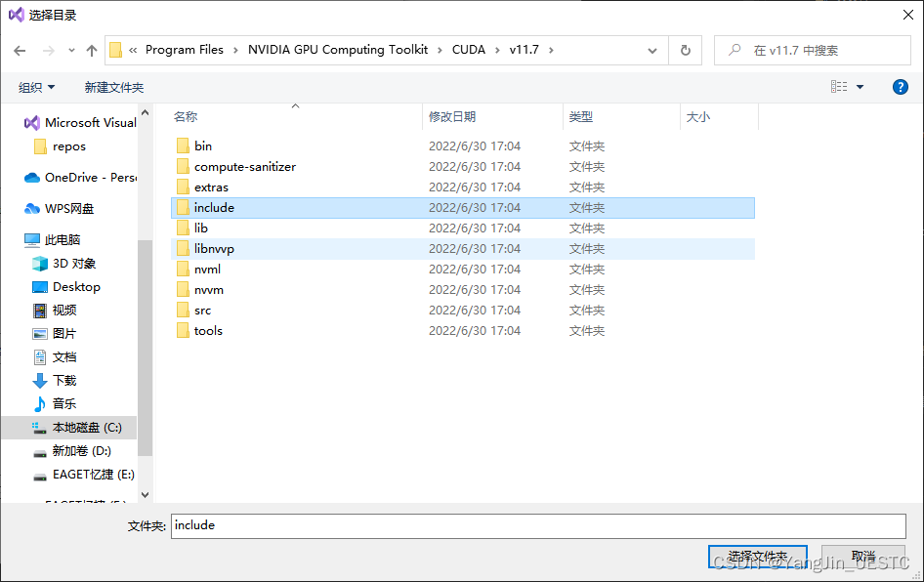Viewport: 924px width, 582px height.
Task: Click modified date of tools row
Action: tap(475, 330)
